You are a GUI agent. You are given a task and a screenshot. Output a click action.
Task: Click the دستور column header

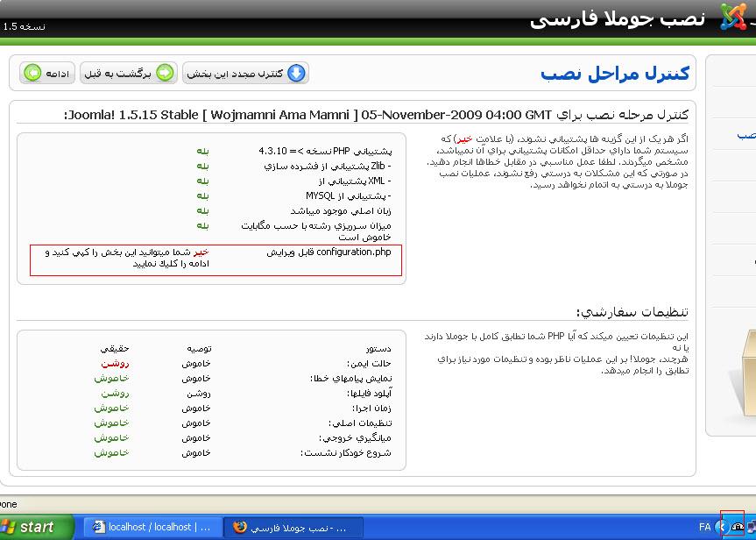tap(378, 348)
